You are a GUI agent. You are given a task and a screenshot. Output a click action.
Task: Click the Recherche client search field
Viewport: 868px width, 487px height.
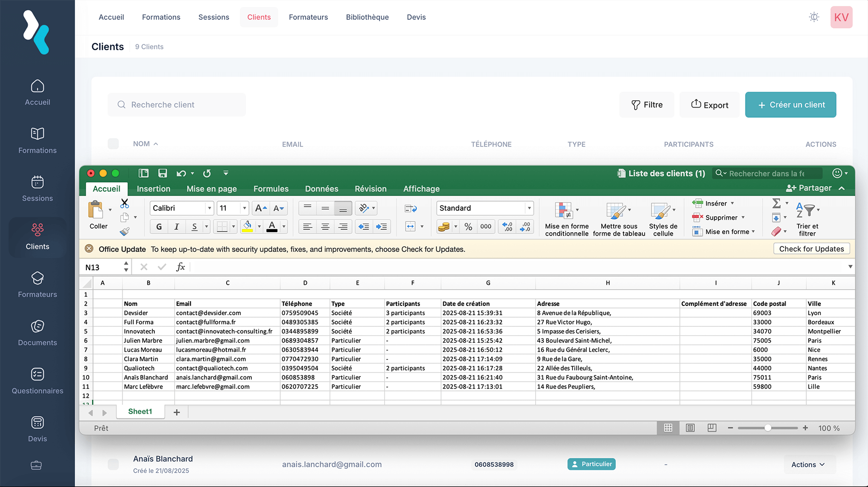[177, 105]
